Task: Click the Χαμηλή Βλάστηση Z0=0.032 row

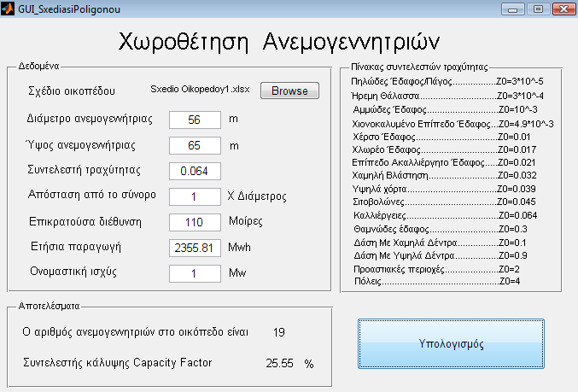Action: (x=444, y=175)
